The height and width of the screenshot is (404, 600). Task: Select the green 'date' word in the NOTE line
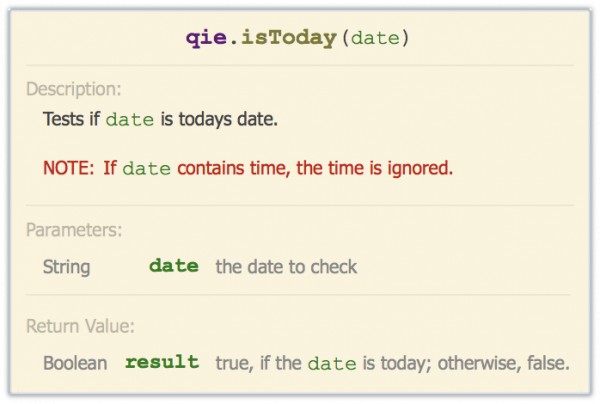tap(147, 169)
